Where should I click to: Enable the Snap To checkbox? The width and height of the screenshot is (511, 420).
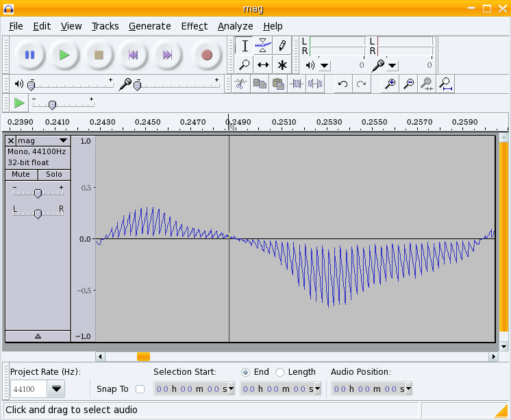tap(140, 389)
